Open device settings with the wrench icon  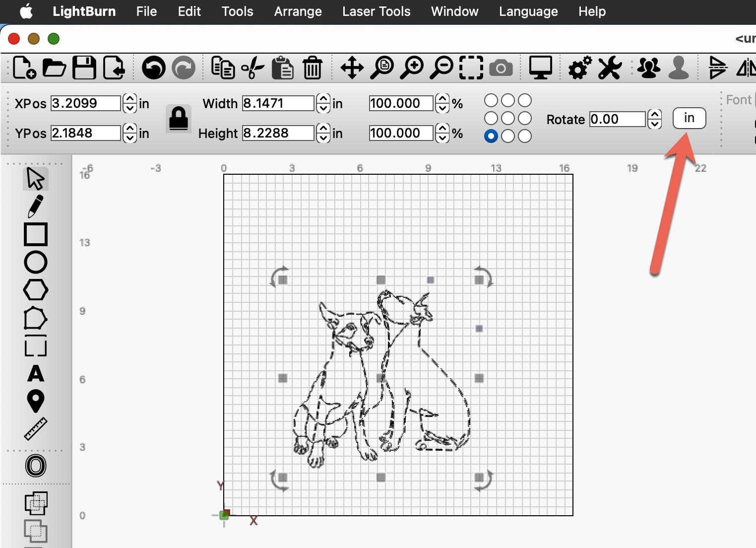click(x=609, y=68)
